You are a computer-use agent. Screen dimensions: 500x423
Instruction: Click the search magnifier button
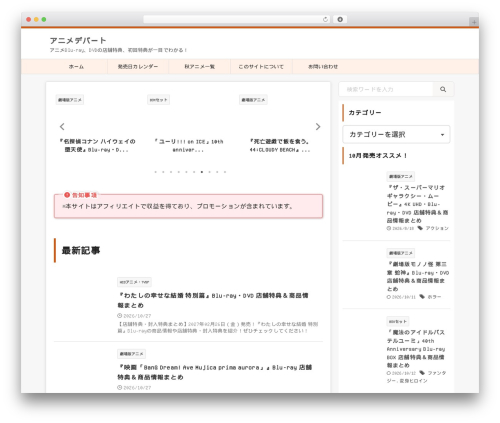point(443,89)
